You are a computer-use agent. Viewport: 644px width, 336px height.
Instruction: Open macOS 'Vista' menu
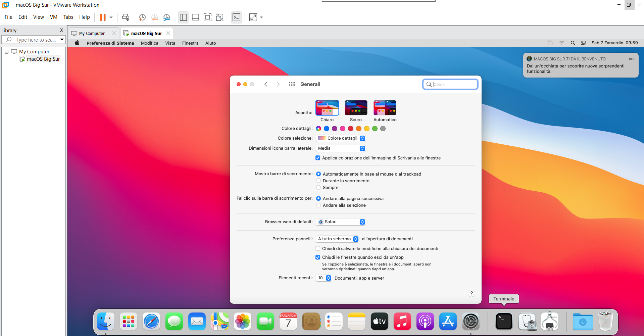[x=170, y=43]
